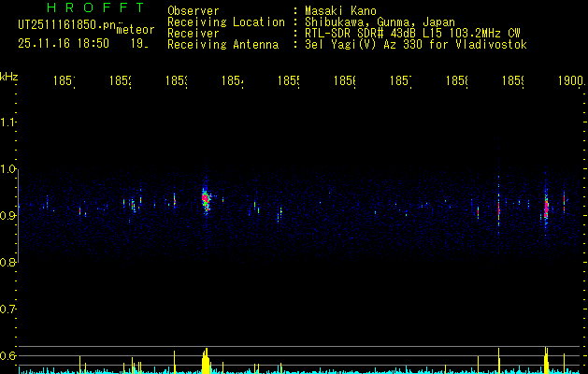
Task: Click the 'Receiving Antenna' field label
Action: pos(223,45)
